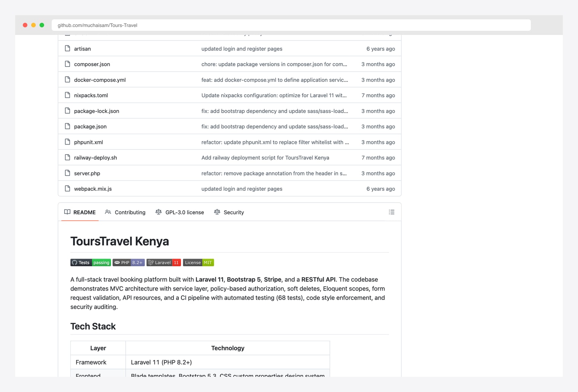The width and height of the screenshot is (578, 392).
Task: Open commit 'refactor: remove package annotation'
Action: coord(274,173)
